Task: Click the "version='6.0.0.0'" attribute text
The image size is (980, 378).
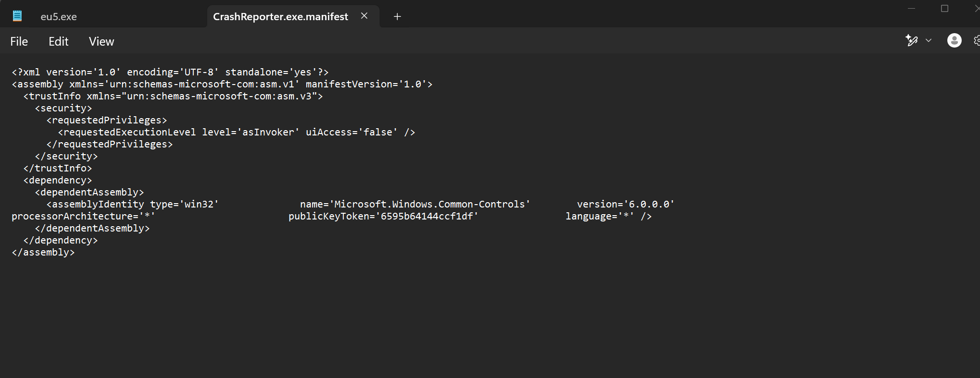Action: pos(626,204)
